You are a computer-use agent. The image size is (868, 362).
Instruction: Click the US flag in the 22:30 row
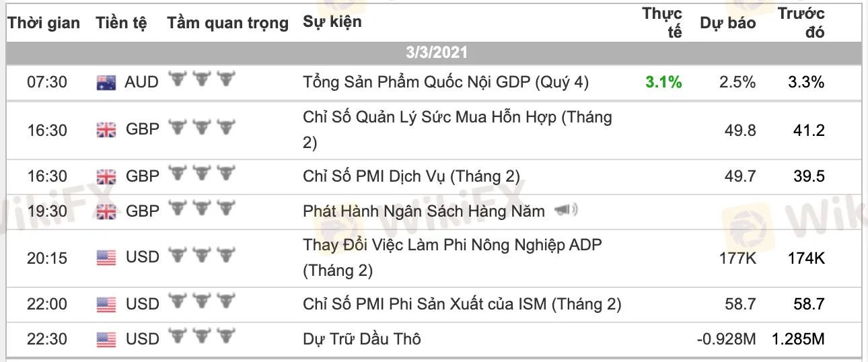(106, 340)
